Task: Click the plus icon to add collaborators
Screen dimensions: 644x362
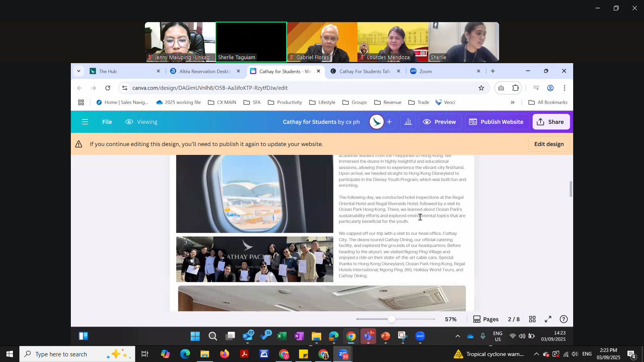Action: (389, 122)
